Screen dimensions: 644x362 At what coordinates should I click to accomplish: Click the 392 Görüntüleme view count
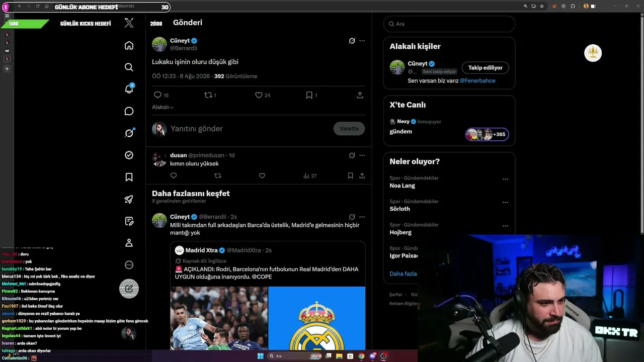(235, 76)
